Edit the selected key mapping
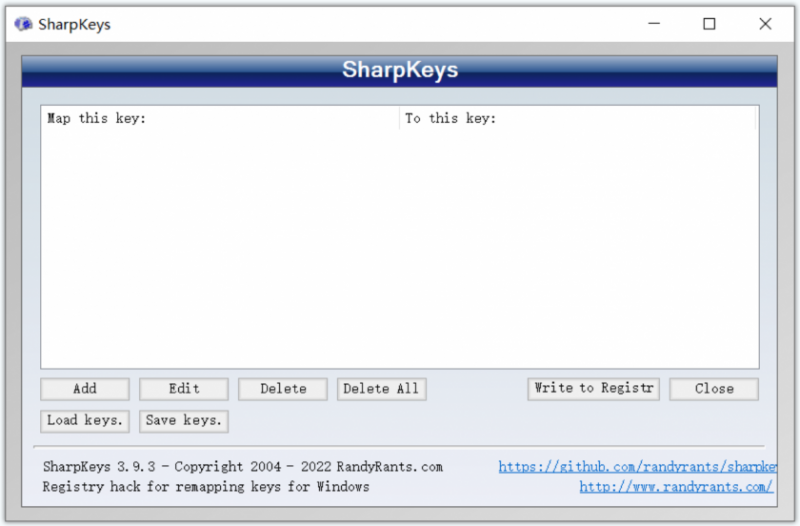This screenshot has width=800, height=526. [184, 389]
